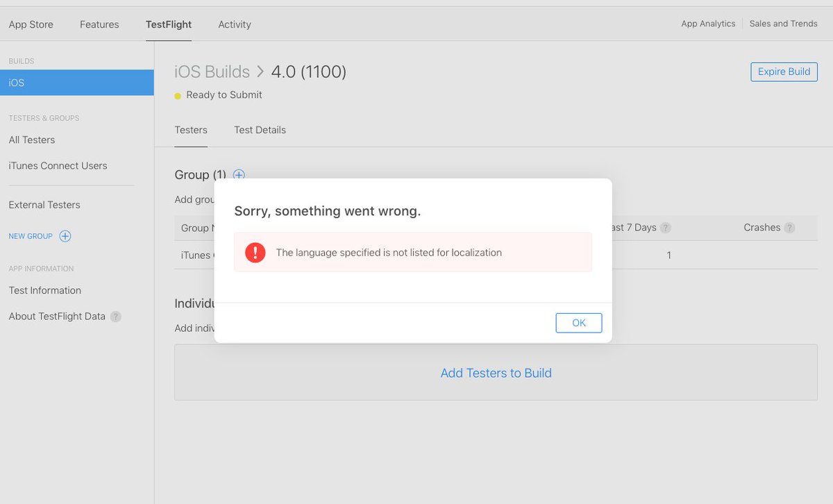Click the red error exclamation icon
Screen dimensions: 833x504
pyautogui.click(x=255, y=252)
